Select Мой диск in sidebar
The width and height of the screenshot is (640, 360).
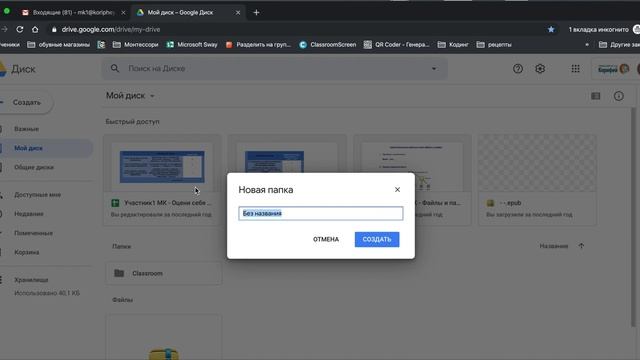(x=29, y=148)
